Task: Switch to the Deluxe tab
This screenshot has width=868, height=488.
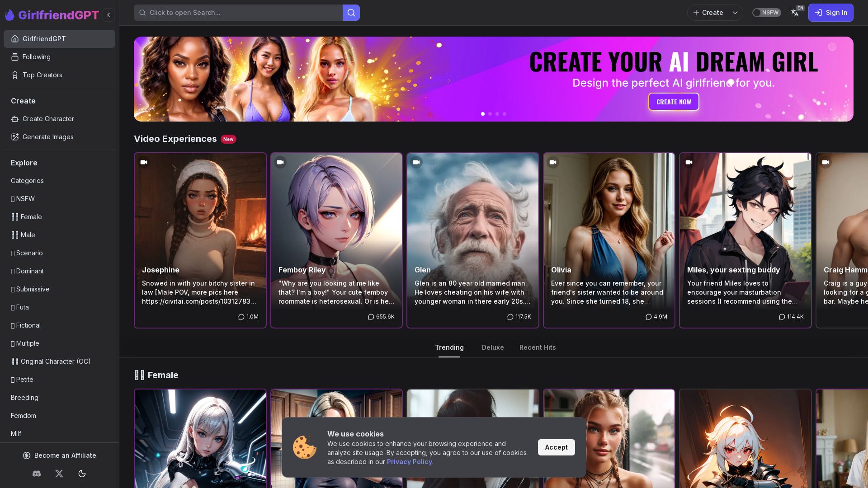Action: click(492, 347)
